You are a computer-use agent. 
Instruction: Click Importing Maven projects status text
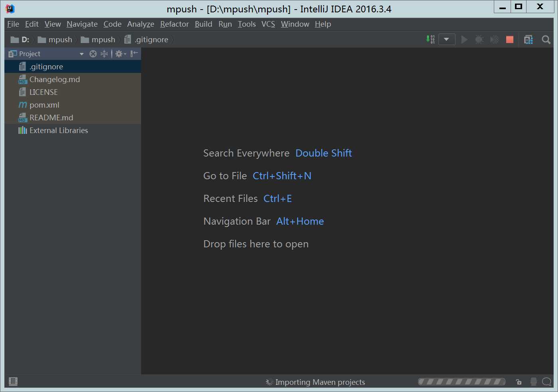pos(320,382)
